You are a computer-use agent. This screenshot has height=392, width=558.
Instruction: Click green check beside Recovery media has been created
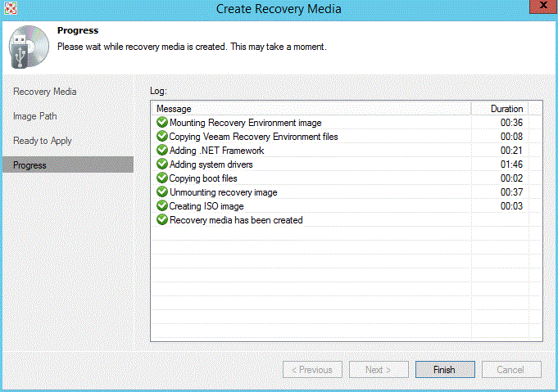[161, 220]
